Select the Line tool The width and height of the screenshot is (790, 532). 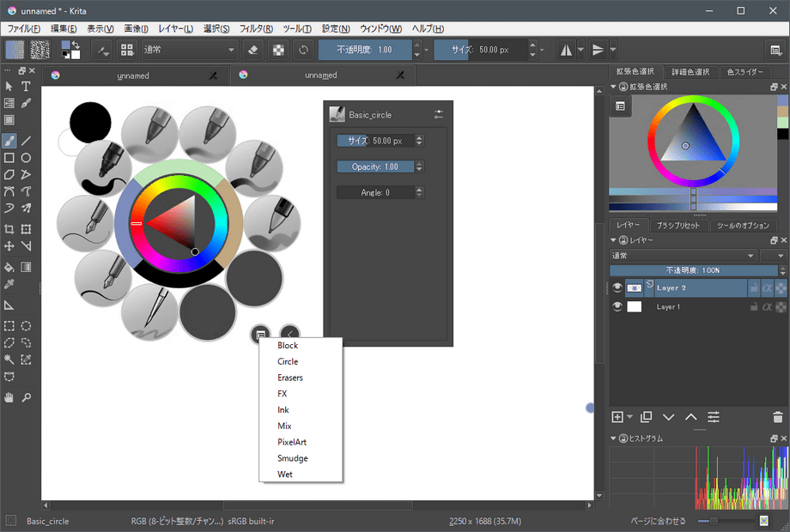click(x=26, y=141)
